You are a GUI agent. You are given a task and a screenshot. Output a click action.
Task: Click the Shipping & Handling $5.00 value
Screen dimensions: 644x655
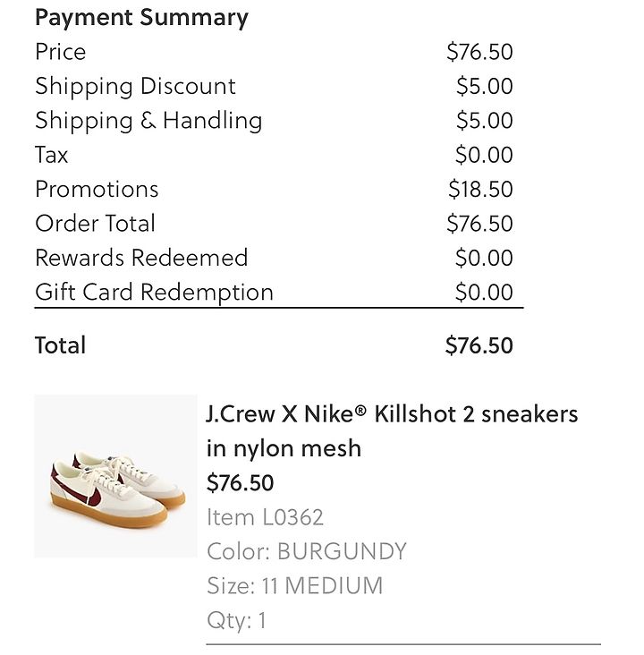point(485,120)
